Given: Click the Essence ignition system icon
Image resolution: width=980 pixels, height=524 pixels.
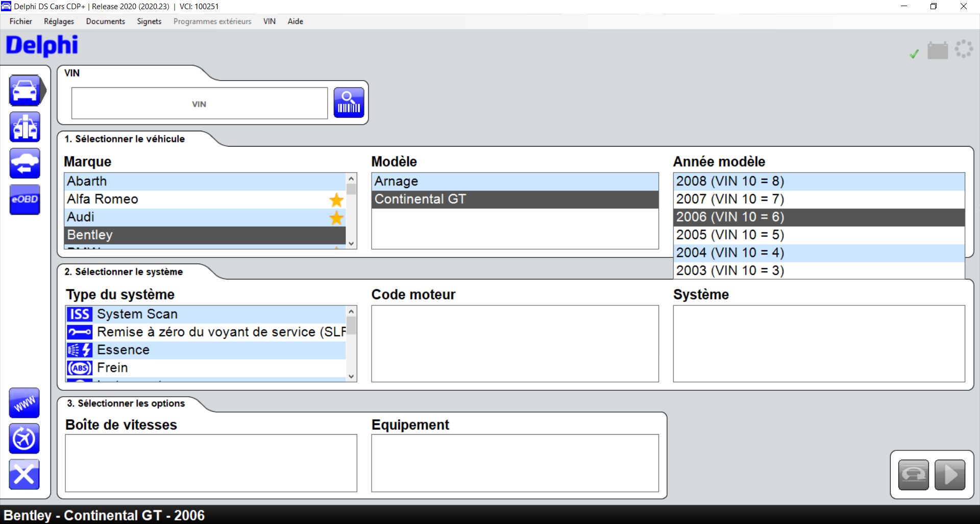Looking at the screenshot, I should 80,350.
